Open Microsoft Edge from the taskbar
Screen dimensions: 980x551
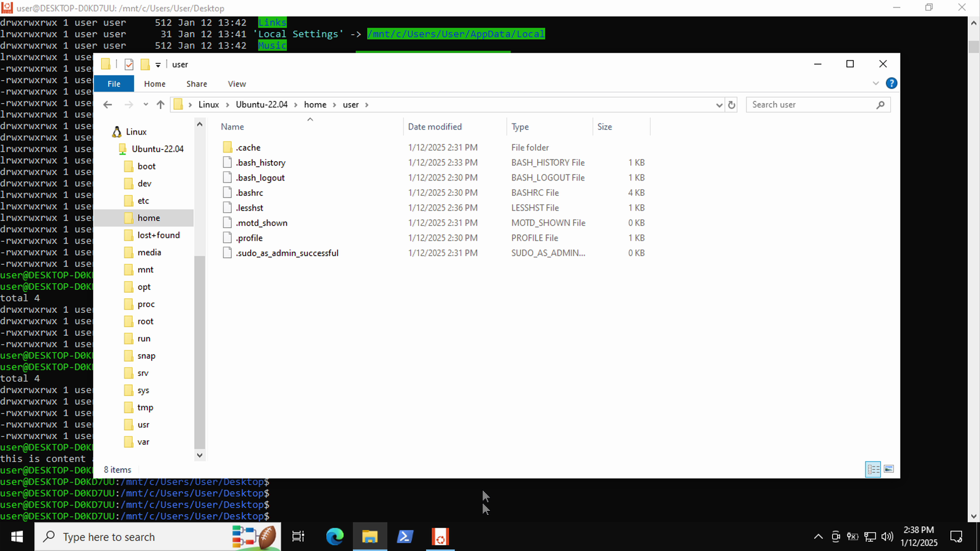[x=335, y=537]
